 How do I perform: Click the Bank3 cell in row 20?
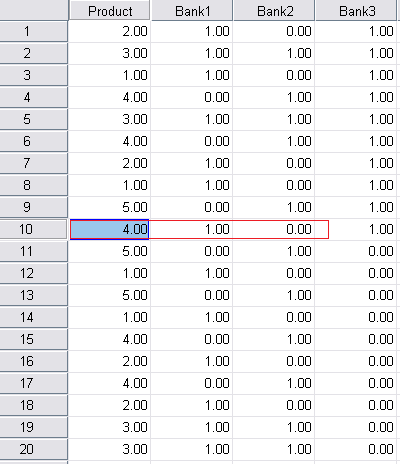tap(356, 449)
